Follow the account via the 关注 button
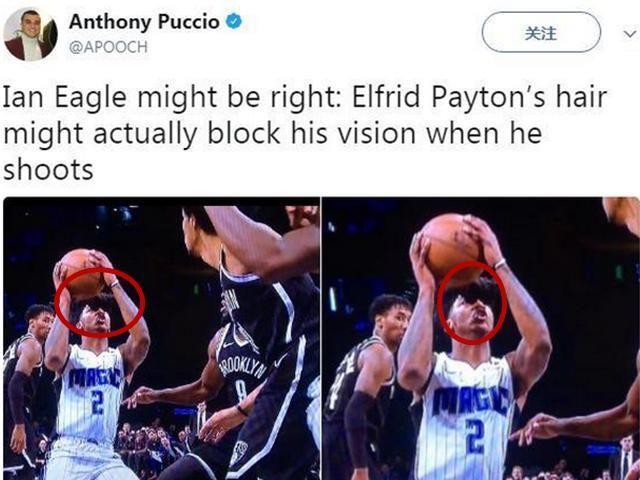 coord(541,33)
